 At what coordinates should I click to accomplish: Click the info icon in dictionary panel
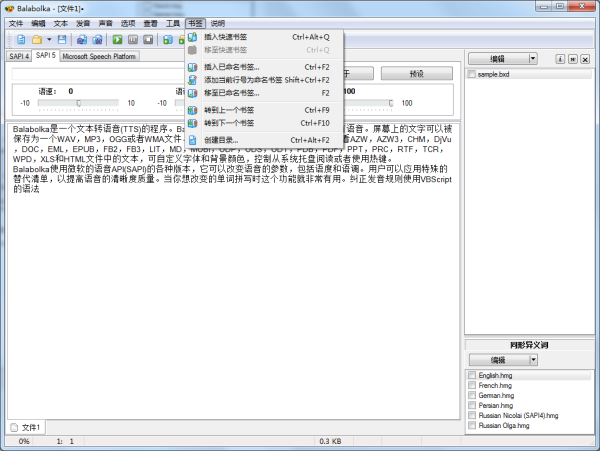tap(559, 59)
